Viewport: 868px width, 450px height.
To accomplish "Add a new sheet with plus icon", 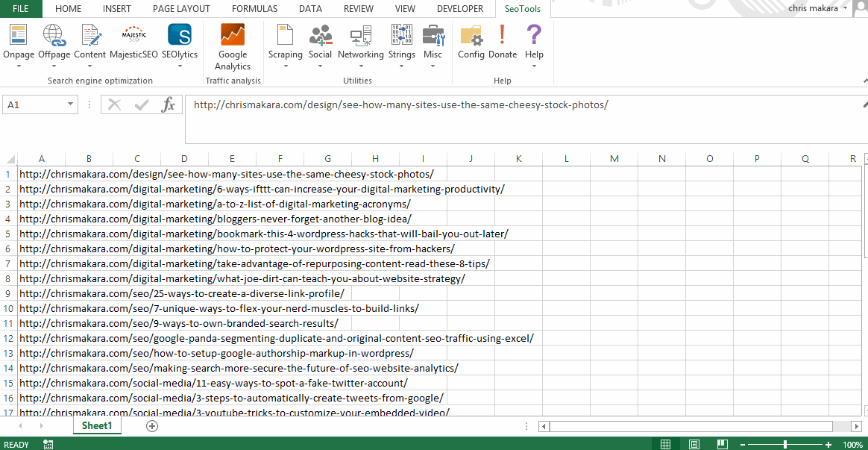I will point(151,425).
